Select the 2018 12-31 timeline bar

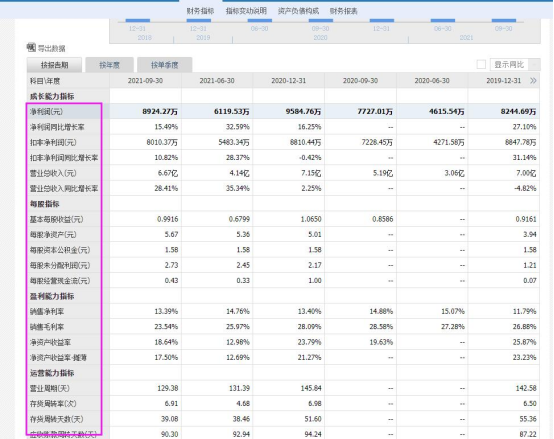pos(138,20)
